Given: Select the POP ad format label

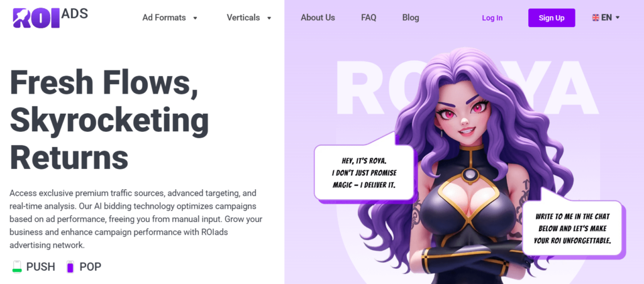Looking at the screenshot, I should (91, 267).
